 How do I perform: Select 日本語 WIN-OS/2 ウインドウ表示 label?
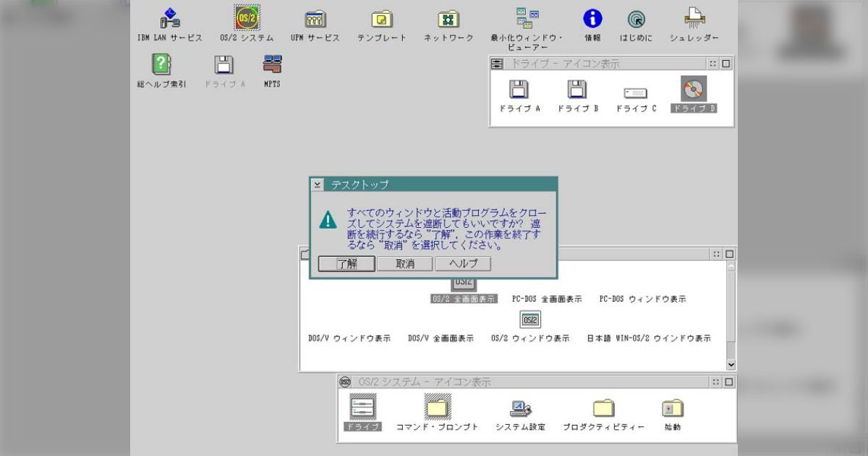click(649, 338)
